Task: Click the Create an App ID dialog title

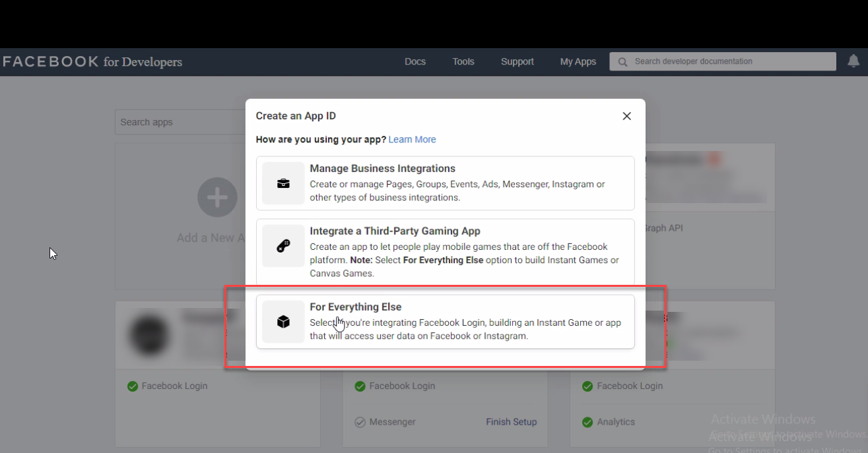Action: tap(296, 116)
